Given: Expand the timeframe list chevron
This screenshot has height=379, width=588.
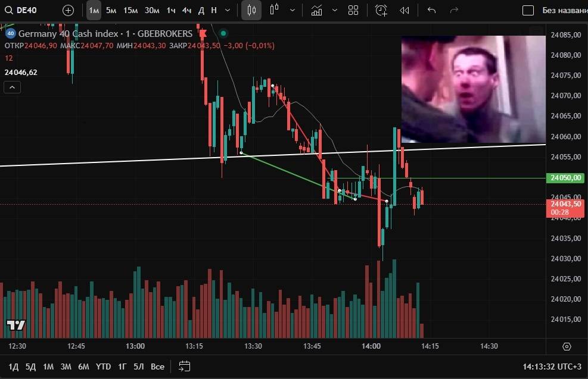Looking at the screenshot, I should [227, 10].
